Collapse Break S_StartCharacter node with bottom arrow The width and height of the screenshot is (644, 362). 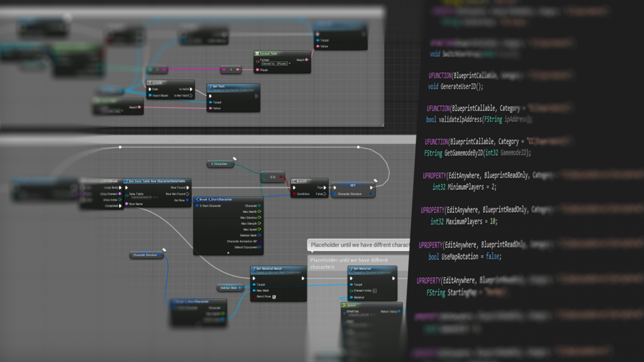228,253
